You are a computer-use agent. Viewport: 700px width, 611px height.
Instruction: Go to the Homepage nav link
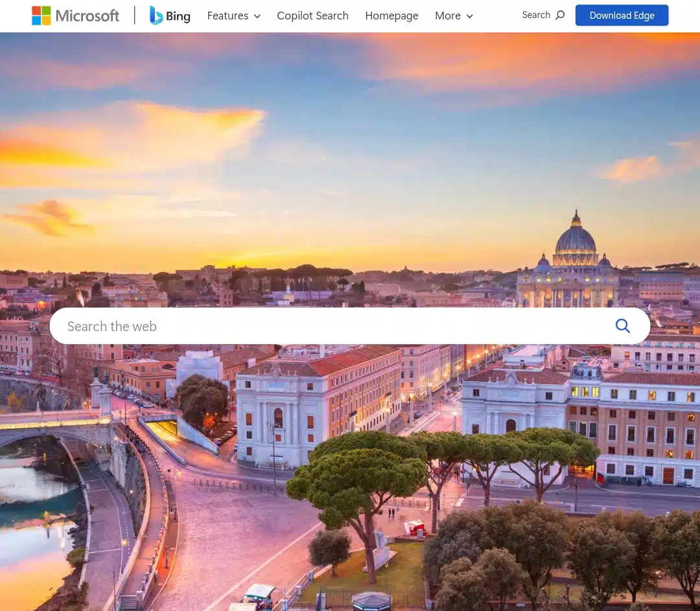pyautogui.click(x=391, y=16)
